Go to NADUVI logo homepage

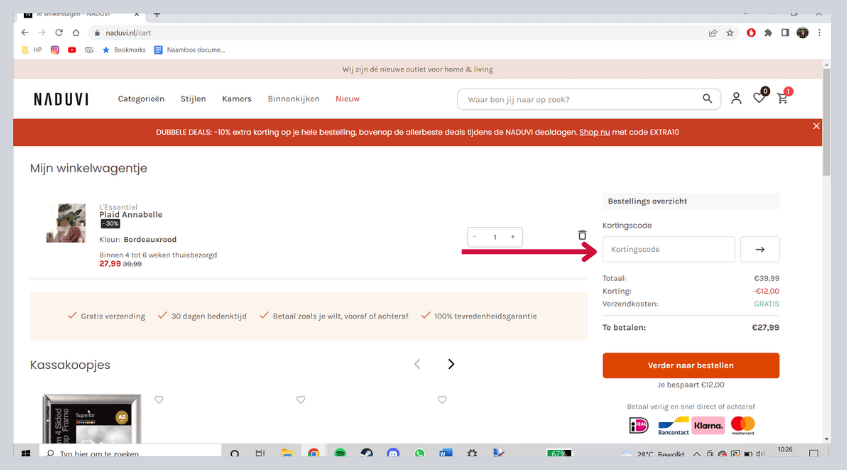pyautogui.click(x=61, y=99)
